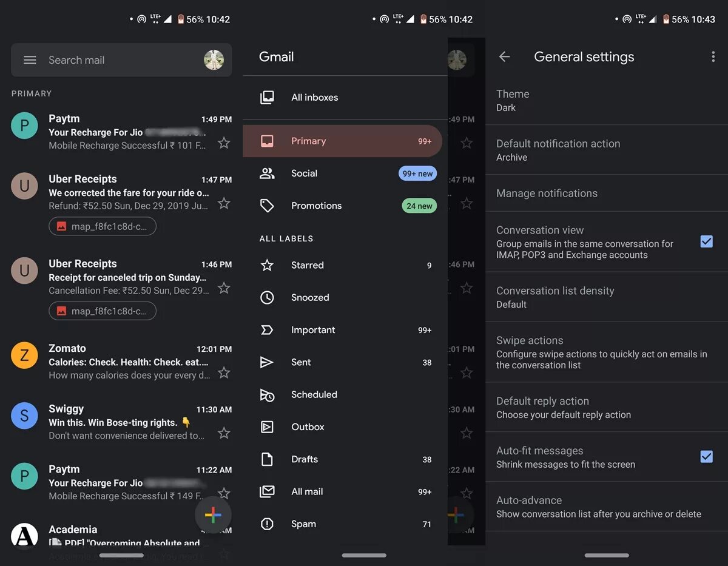Click the Spam warning icon
Viewport: 728px width, 566px height.
click(x=267, y=524)
